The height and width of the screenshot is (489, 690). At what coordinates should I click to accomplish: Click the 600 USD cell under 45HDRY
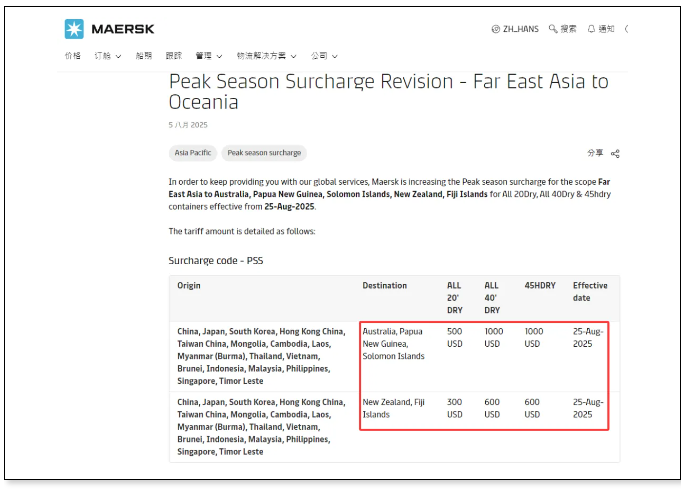(x=532, y=408)
